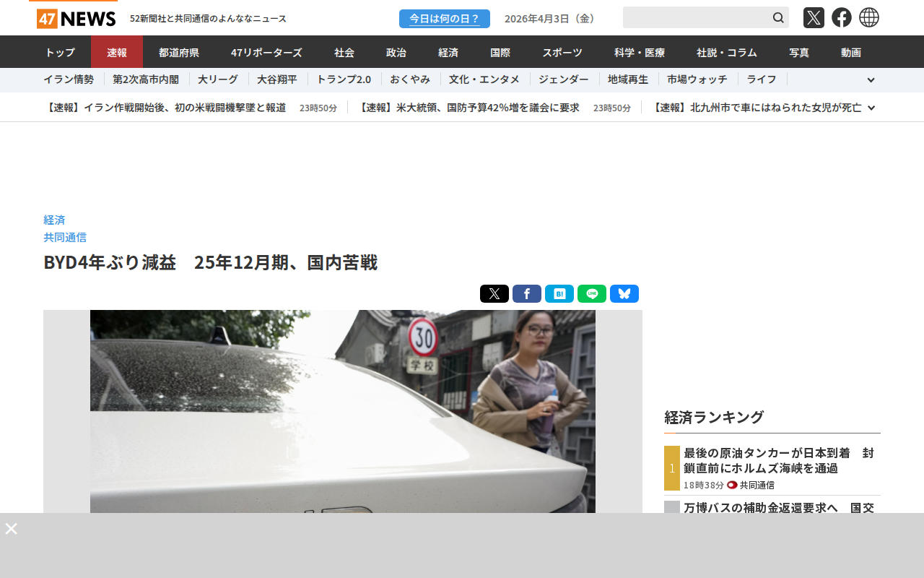Open ranking #1 原油タンカー article
Image resolution: width=924 pixels, height=578 pixels.
tap(779, 460)
